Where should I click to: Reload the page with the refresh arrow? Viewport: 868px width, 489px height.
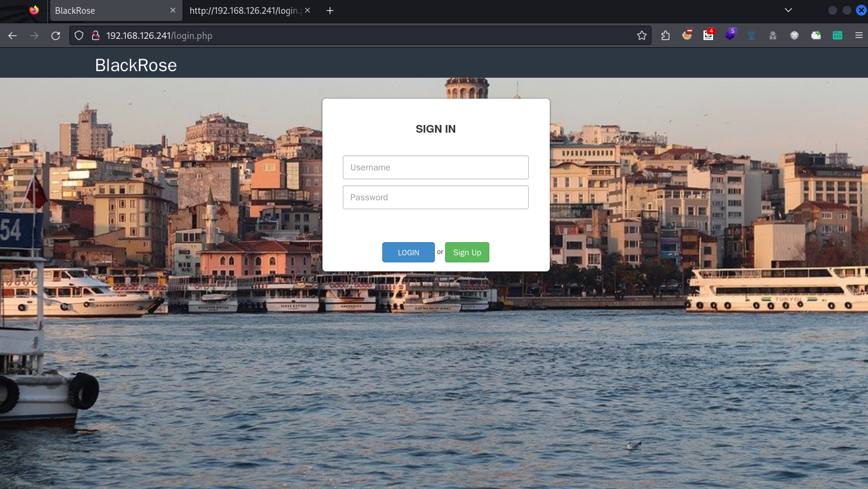pos(56,35)
